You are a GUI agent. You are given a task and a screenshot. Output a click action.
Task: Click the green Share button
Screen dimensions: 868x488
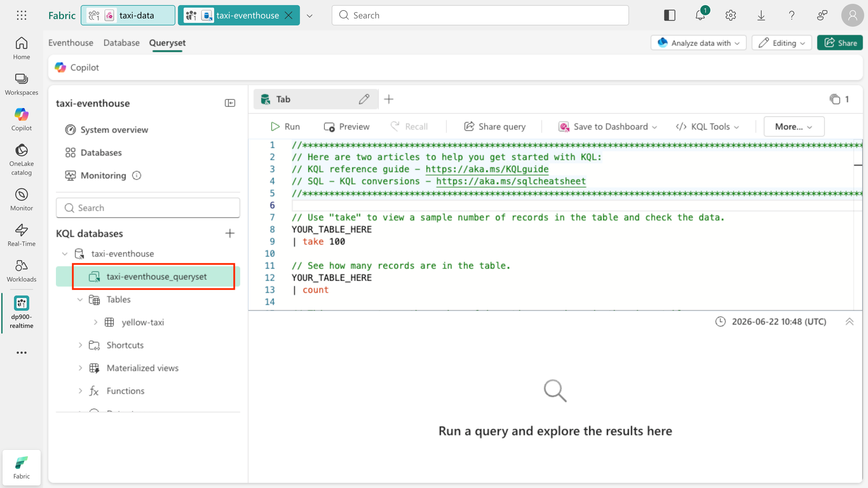[840, 43]
